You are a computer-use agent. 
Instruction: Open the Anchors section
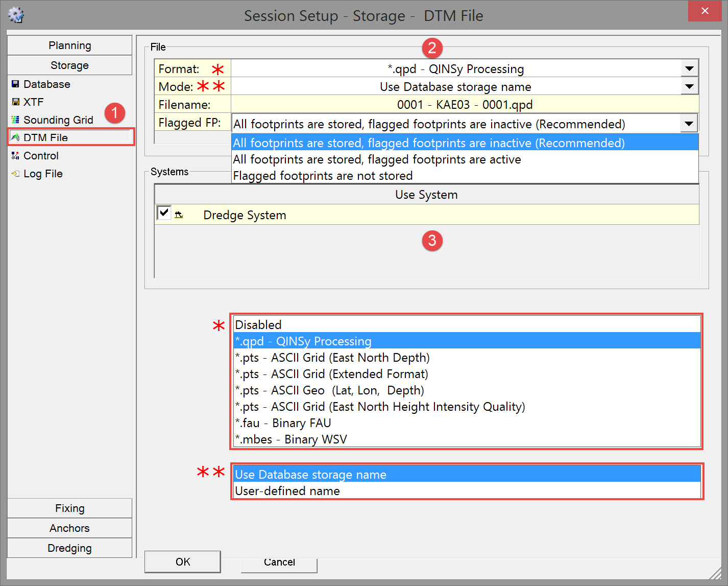(x=70, y=528)
